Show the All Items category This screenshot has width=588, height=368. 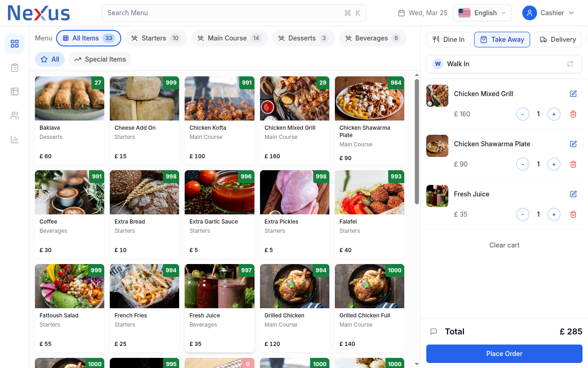pyautogui.click(x=89, y=38)
